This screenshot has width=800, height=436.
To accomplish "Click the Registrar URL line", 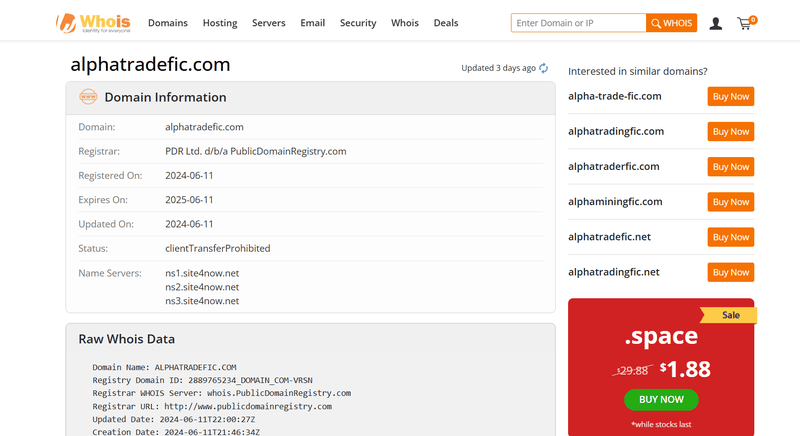I will coord(212,406).
